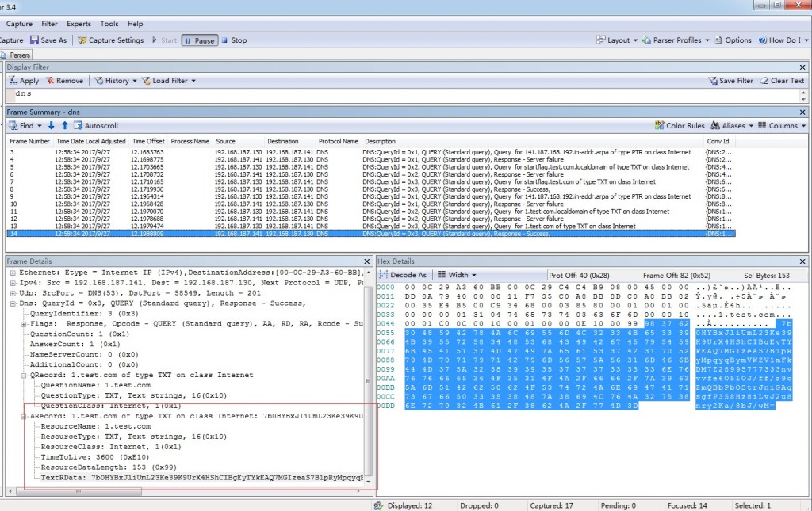The image size is (812, 511).
Task: Select frame 3 row in Frame Summary
Action: pyautogui.click(x=371, y=153)
